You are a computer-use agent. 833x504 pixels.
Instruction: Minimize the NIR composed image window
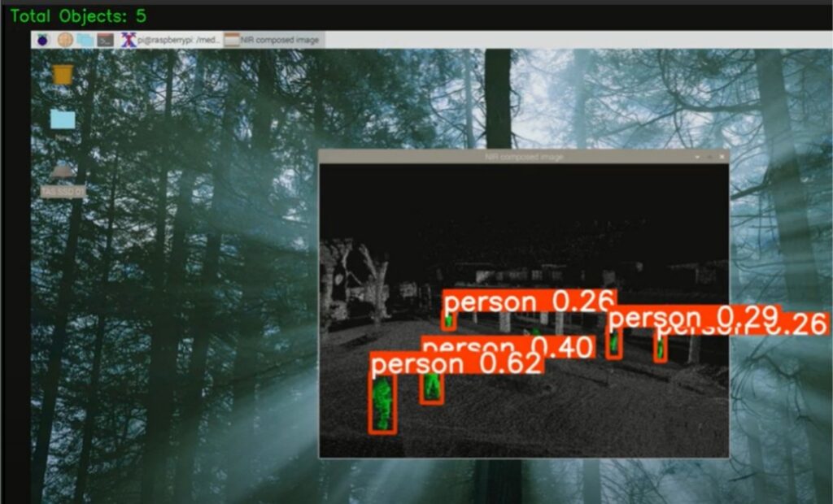pos(697,156)
